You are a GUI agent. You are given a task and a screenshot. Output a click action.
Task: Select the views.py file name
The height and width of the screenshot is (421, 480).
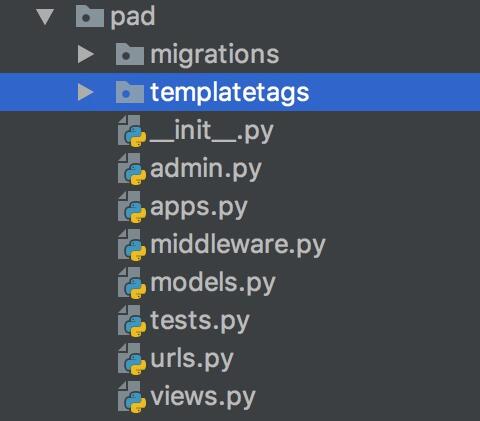point(203,397)
